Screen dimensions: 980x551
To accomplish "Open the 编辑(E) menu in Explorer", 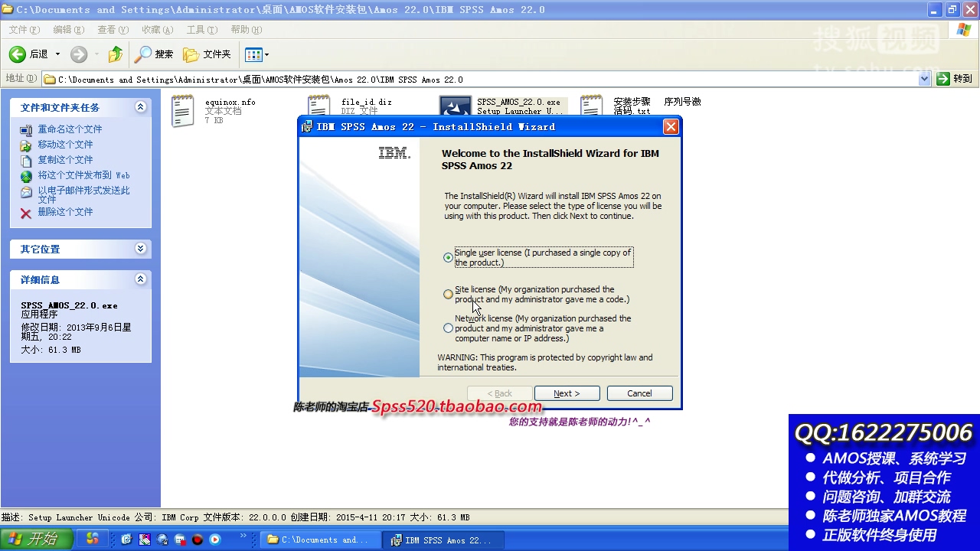I will tap(68, 30).
